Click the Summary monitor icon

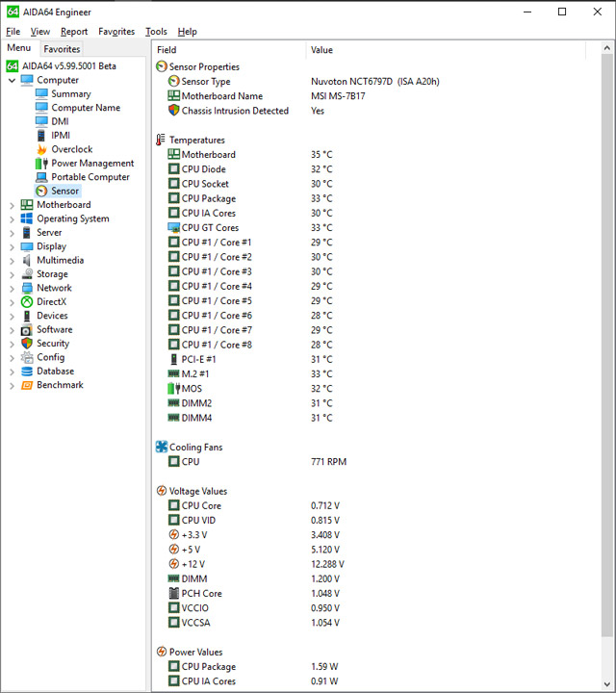pos(41,93)
